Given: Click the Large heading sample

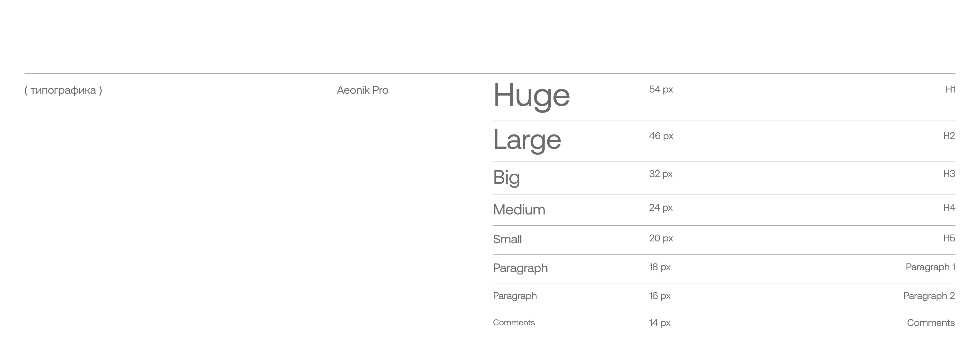Looking at the screenshot, I should [x=526, y=140].
